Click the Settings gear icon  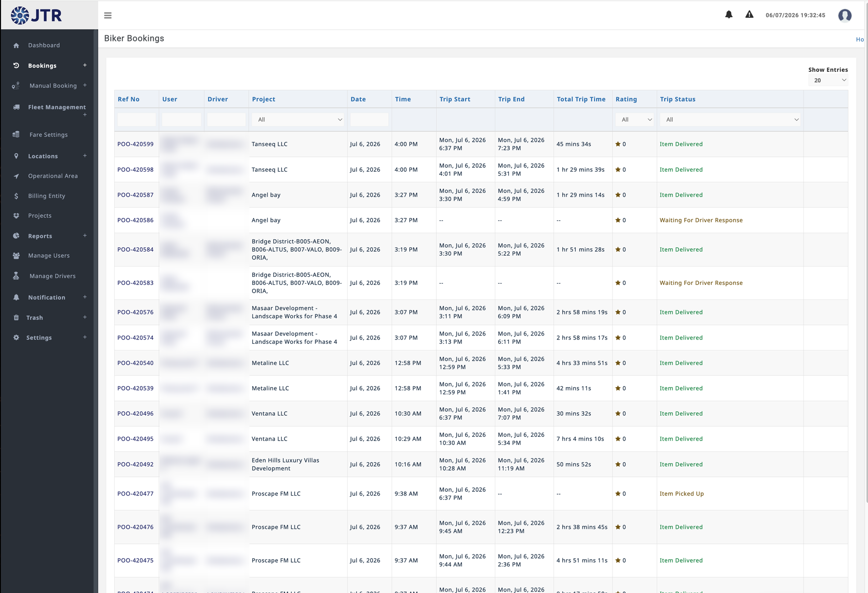point(16,338)
